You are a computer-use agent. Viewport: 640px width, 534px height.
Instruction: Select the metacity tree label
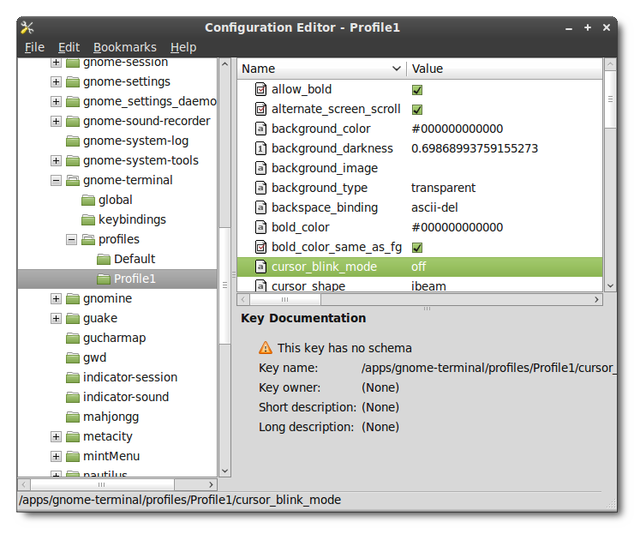(x=108, y=437)
